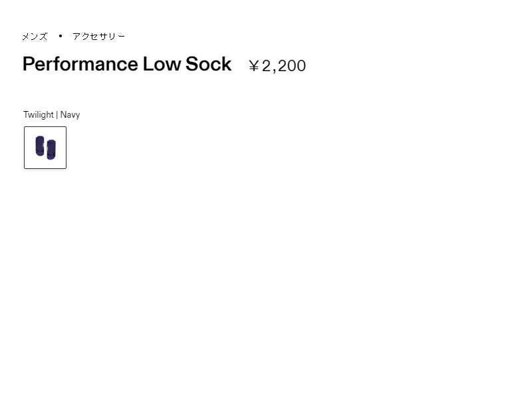The image size is (532, 399).
Task: Select the word "Sock" in the heading
Action: pyautogui.click(x=208, y=65)
